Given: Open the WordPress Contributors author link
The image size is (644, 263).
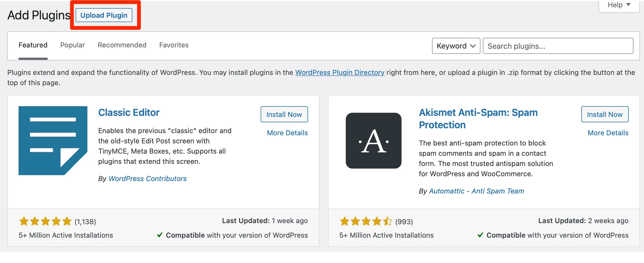Looking at the screenshot, I should point(147,179).
